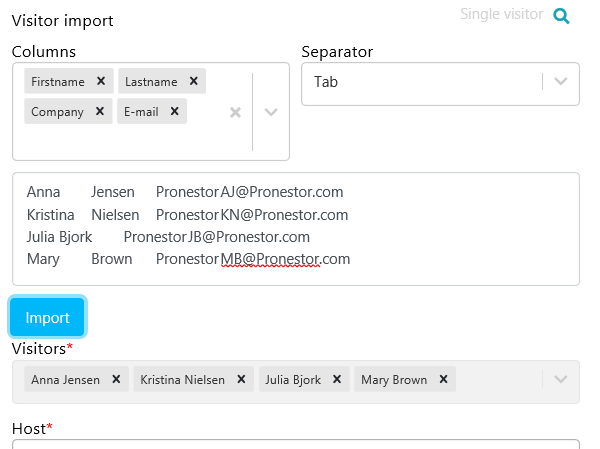Remove visitor Mary Brown

(x=443, y=380)
